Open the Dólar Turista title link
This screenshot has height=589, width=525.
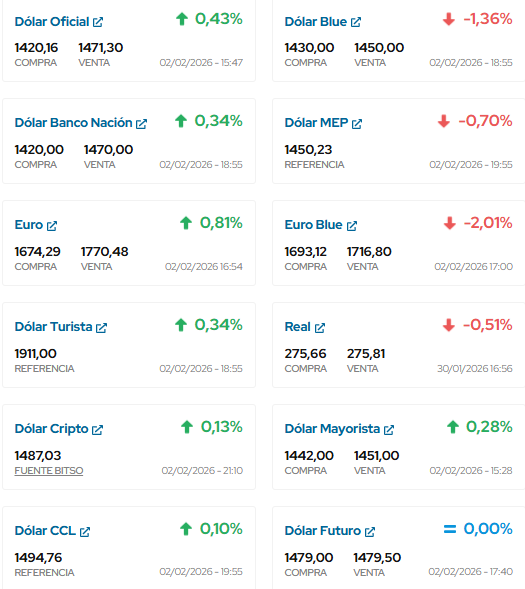click(x=53, y=327)
